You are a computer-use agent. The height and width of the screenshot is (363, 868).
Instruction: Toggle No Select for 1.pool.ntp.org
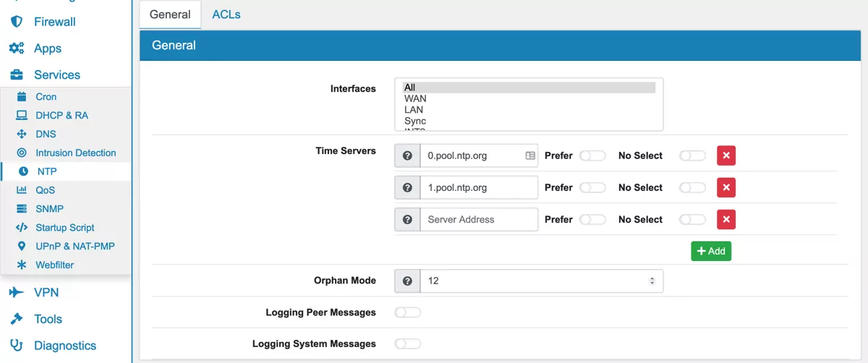pos(692,187)
